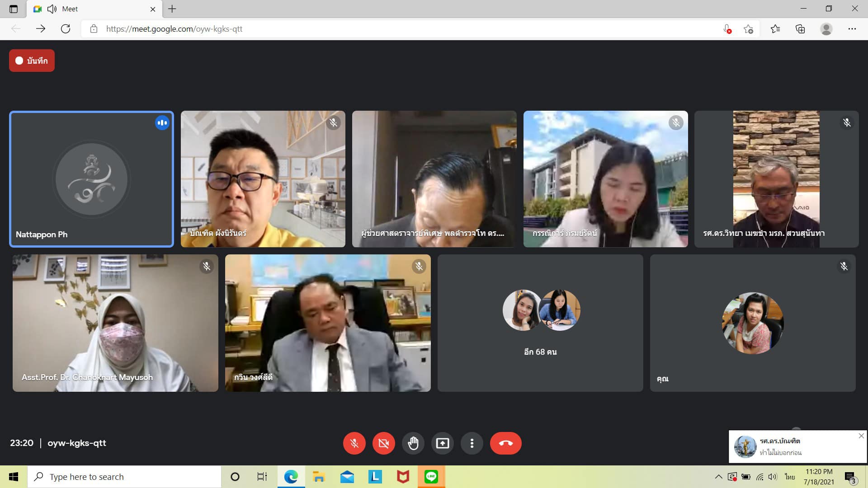This screenshot has width=868, height=488.
Task: Toggle tab audio speaker icon on Meet tab
Action: point(52,9)
